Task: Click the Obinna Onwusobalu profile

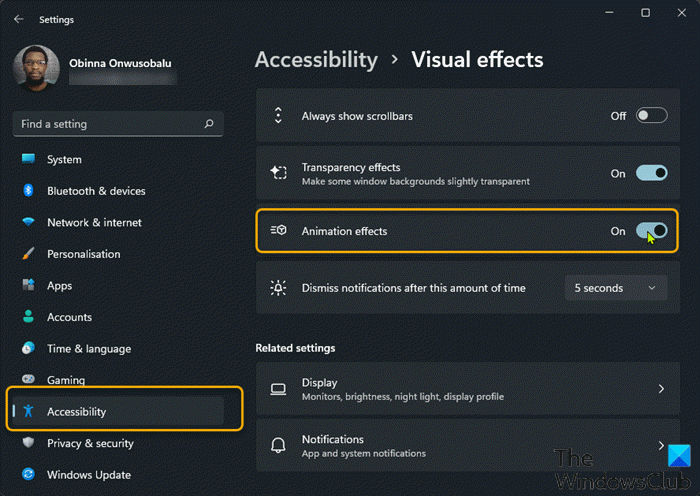Action: (x=95, y=65)
